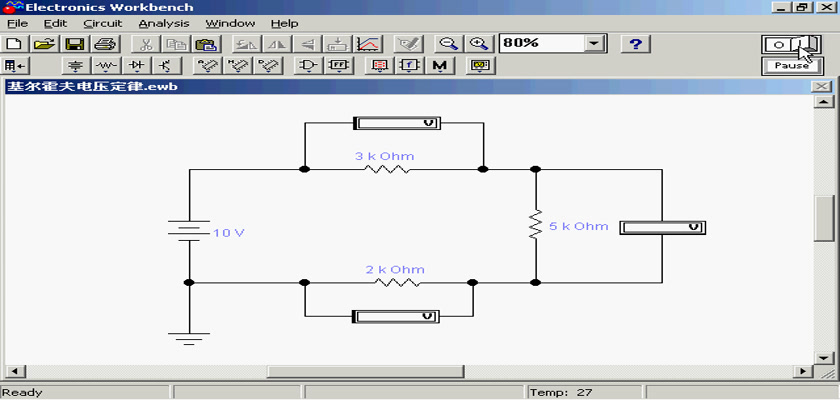Select the 3 k Ohm resistor

coord(387,169)
